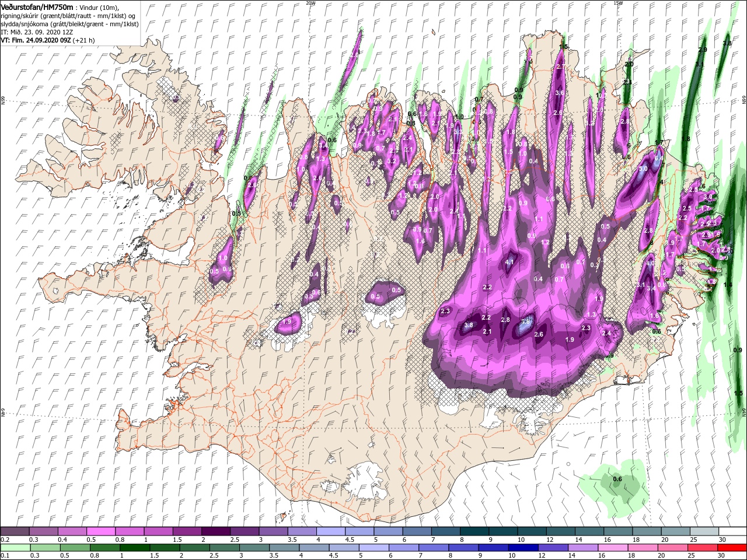Click the '0.6' label in offshore green rain patch
The height and width of the screenshot is (560, 747).
[x=617, y=479]
